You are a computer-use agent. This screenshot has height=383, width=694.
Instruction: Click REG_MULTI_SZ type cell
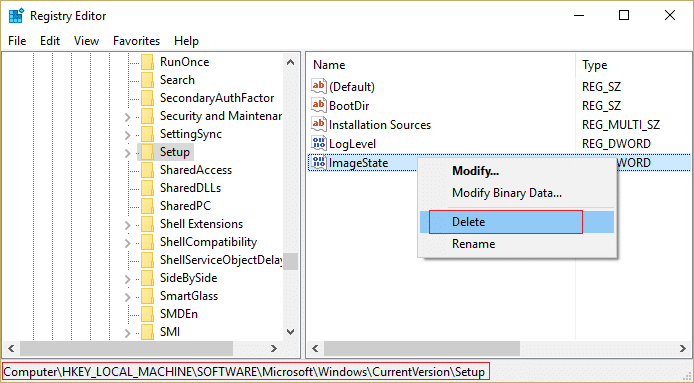click(621, 125)
